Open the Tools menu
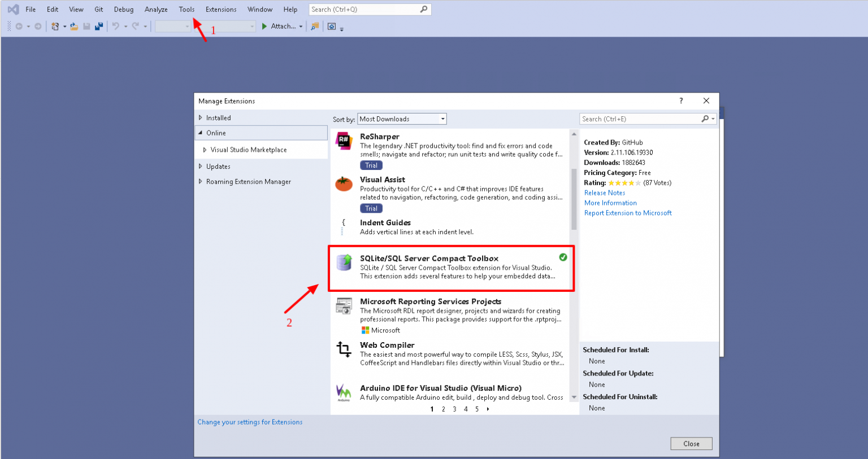868x459 pixels. 186,9
